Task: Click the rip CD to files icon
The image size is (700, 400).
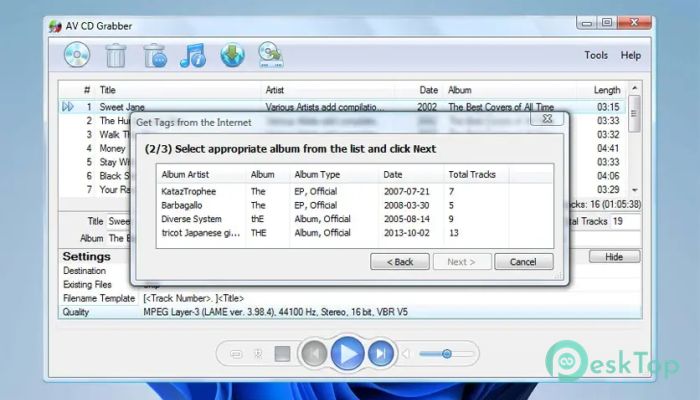Action: (x=271, y=55)
